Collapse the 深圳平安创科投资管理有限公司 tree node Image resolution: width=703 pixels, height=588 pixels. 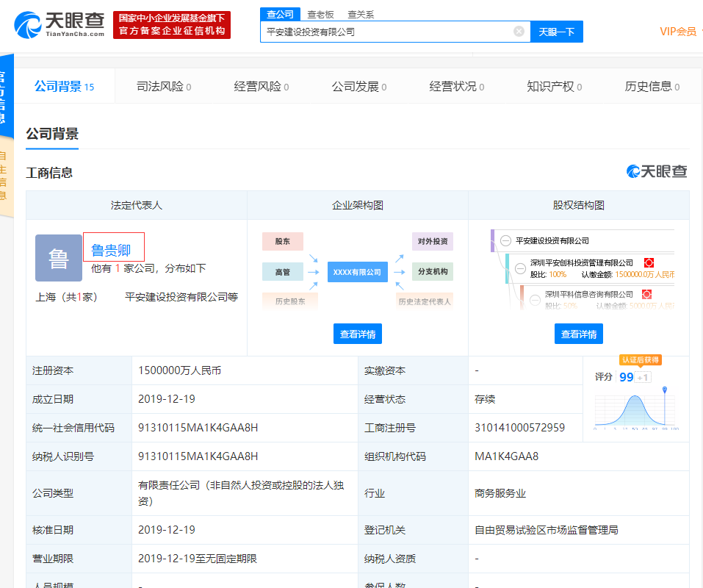pyautogui.click(x=521, y=268)
